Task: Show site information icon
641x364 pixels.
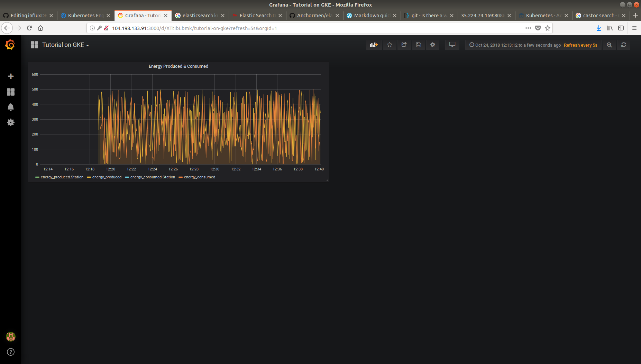Action: pyautogui.click(x=92, y=28)
